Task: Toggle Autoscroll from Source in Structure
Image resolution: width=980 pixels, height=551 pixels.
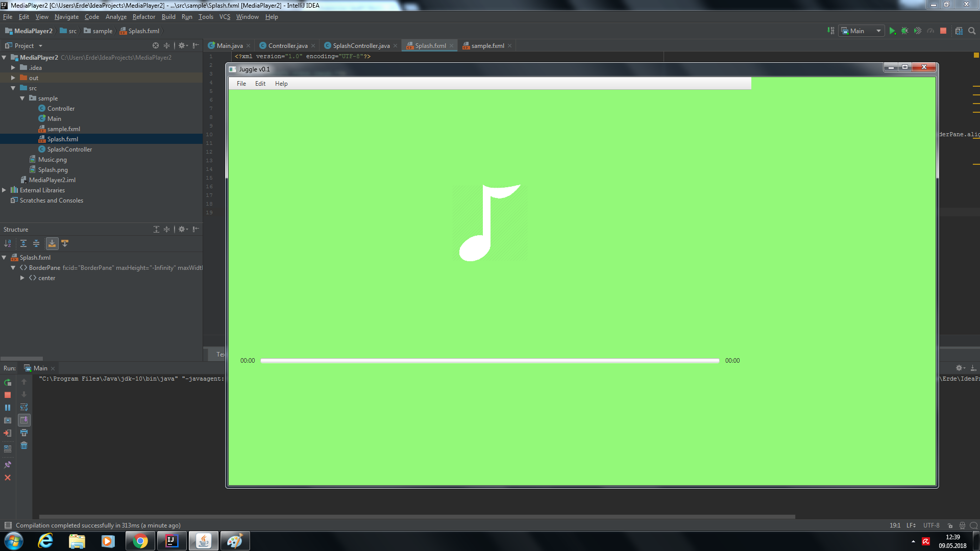Action: [65, 243]
